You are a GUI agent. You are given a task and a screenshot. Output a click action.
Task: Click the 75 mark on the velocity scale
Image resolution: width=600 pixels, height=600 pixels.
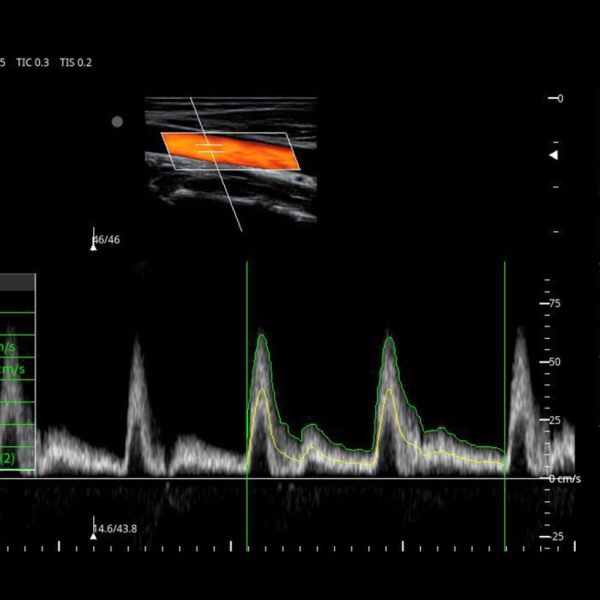[553, 303]
